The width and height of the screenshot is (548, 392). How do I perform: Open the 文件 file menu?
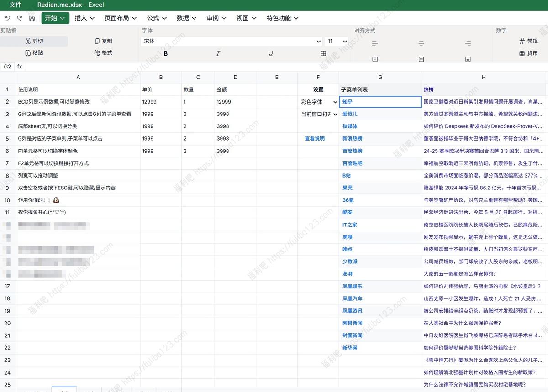coord(16,5)
